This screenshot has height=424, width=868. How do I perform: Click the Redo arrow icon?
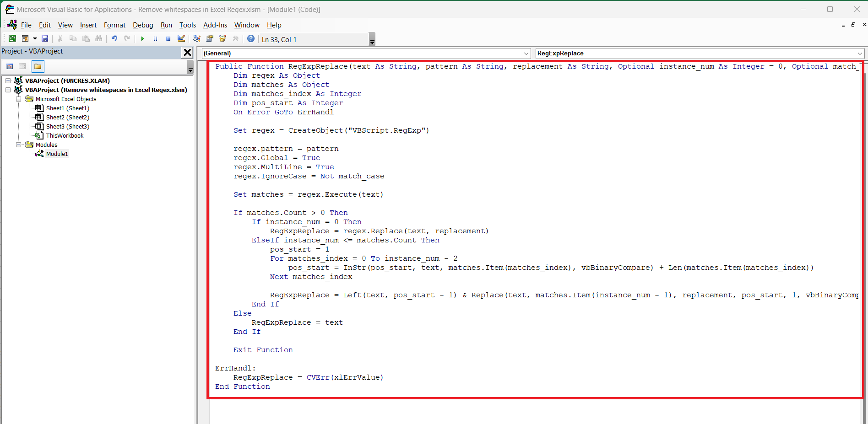127,39
